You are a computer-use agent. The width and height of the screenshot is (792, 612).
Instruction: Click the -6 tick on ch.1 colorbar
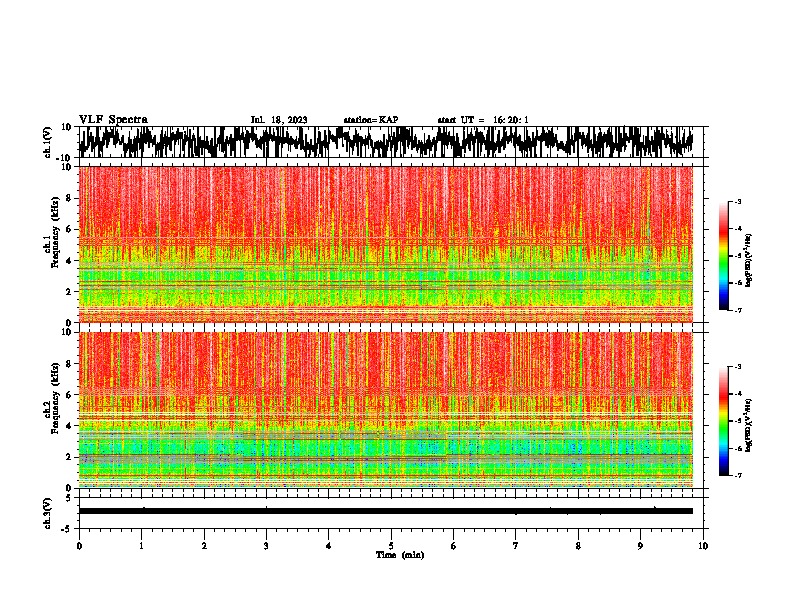click(x=738, y=283)
